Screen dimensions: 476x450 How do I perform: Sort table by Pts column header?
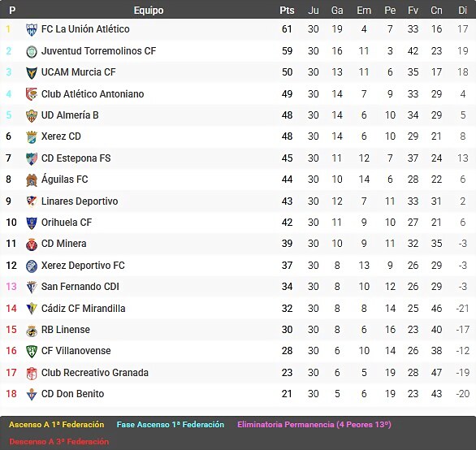tap(287, 11)
